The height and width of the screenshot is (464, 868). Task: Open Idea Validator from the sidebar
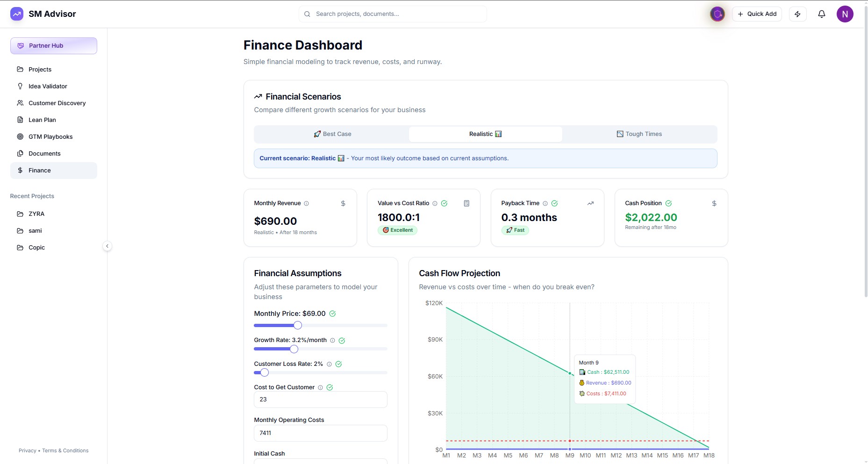pyautogui.click(x=48, y=86)
